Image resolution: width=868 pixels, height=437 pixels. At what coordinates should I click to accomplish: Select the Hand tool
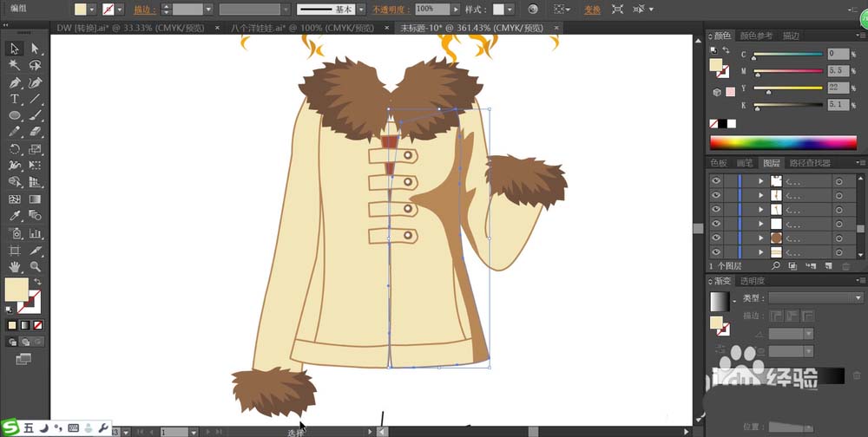click(x=15, y=267)
